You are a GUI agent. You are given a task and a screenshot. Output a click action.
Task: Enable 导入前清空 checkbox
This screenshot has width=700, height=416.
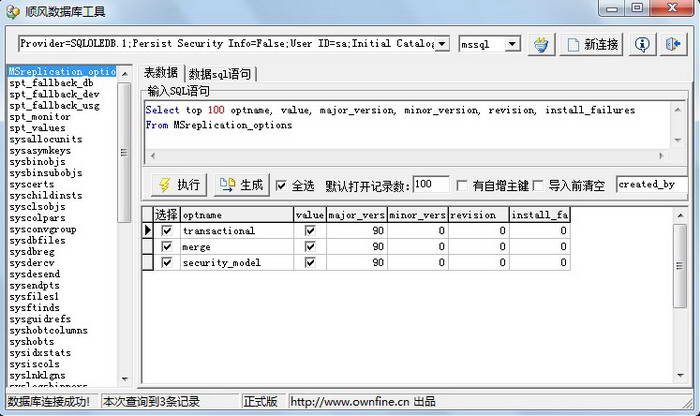pos(538,186)
